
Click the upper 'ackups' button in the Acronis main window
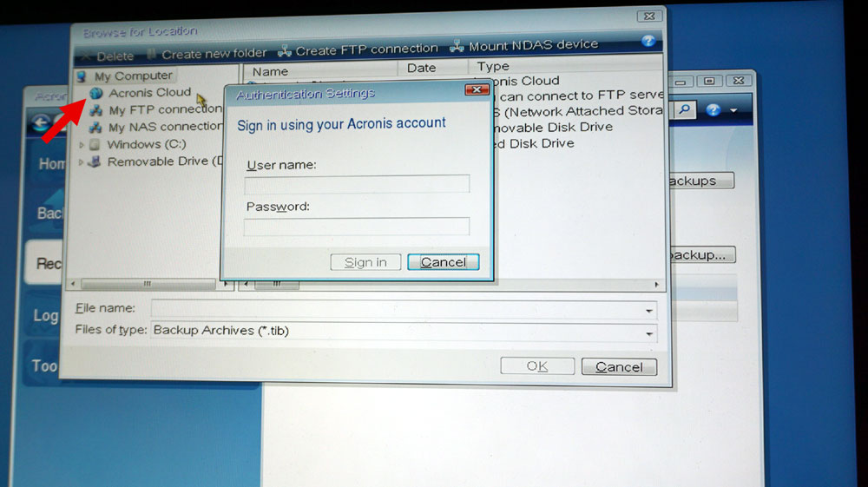(701, 181)
